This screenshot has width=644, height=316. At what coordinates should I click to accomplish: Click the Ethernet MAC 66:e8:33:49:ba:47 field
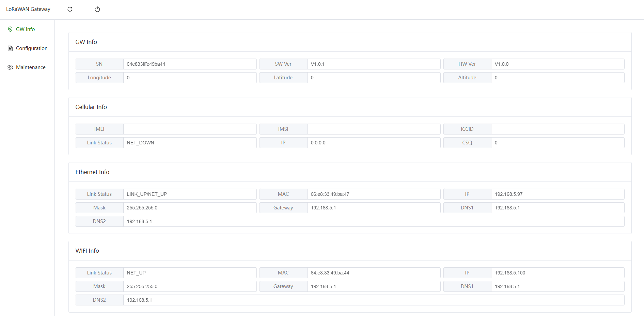point(374,194)
